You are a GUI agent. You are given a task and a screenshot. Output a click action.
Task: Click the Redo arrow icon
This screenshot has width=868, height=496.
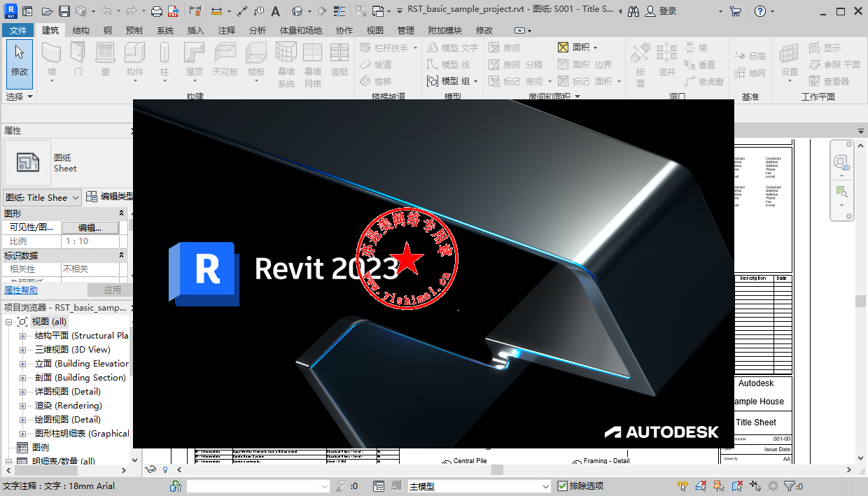(131, 11)
